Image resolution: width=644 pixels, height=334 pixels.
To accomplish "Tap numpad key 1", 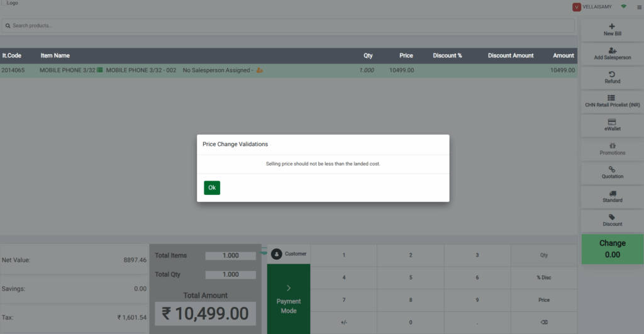I will tap(344, 255).
